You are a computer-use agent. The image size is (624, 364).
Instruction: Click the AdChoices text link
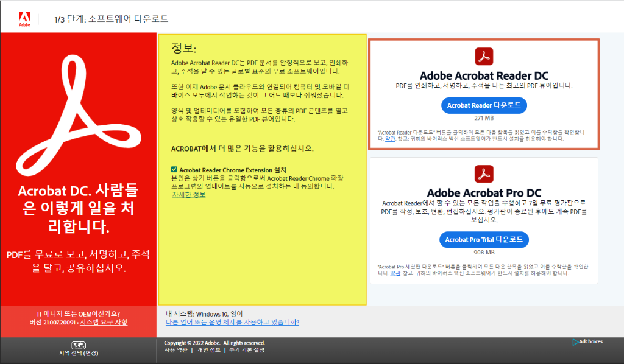(591, 341)
